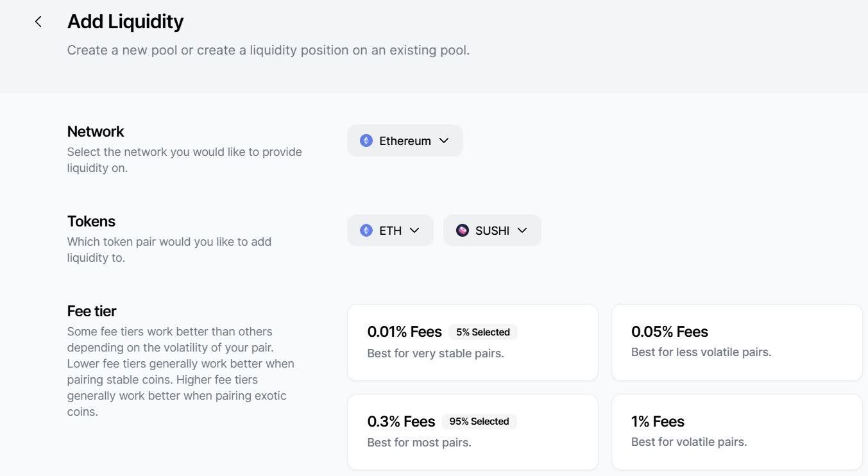Image resolution: width=868 pixels, height=476 pixels.
Task: Choose the 0.05% Fees tier
Action: 736,343
